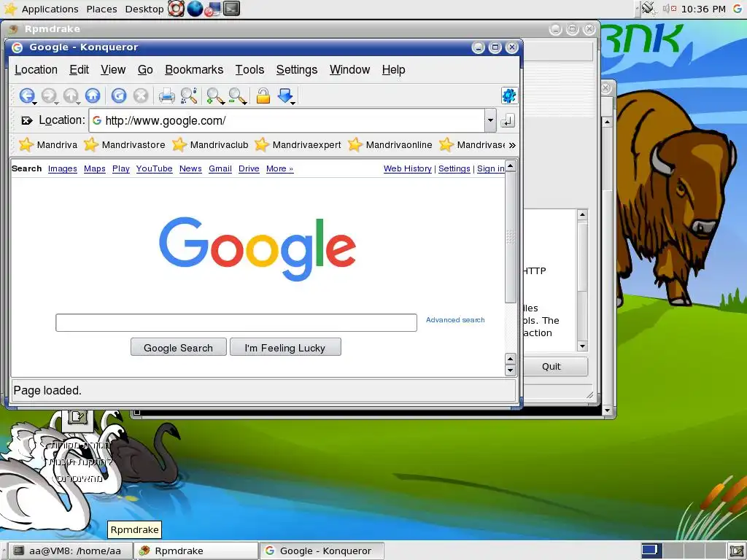Click the Forward arrow in Konqueror toolbar
The image size is (747, 560).
[48, 96]
